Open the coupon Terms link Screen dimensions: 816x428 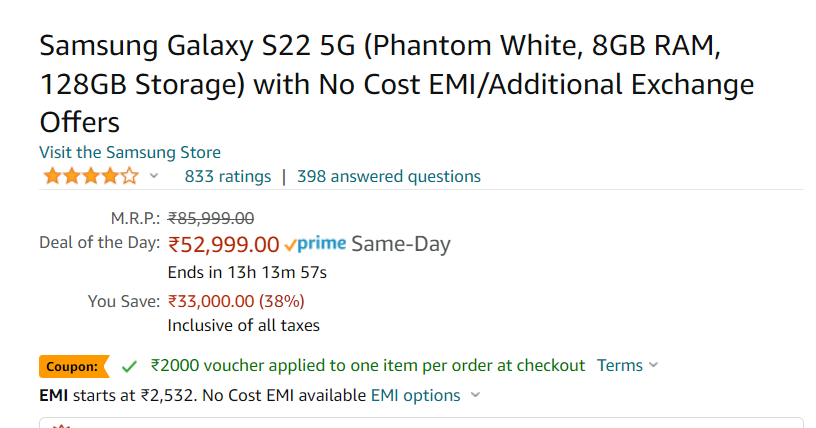[x=619, y=366]
